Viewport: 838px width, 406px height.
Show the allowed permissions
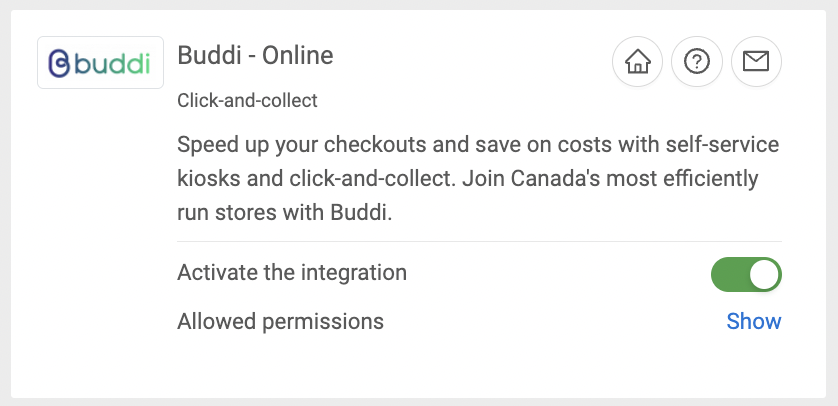(x=753, y=321)
